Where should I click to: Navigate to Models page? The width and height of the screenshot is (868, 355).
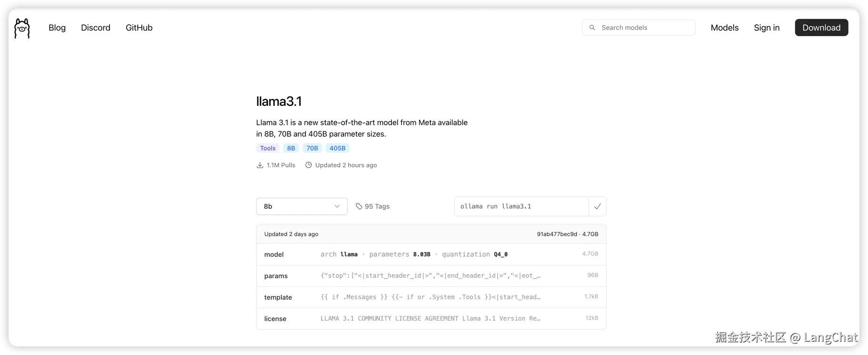(x=724, y=28)
